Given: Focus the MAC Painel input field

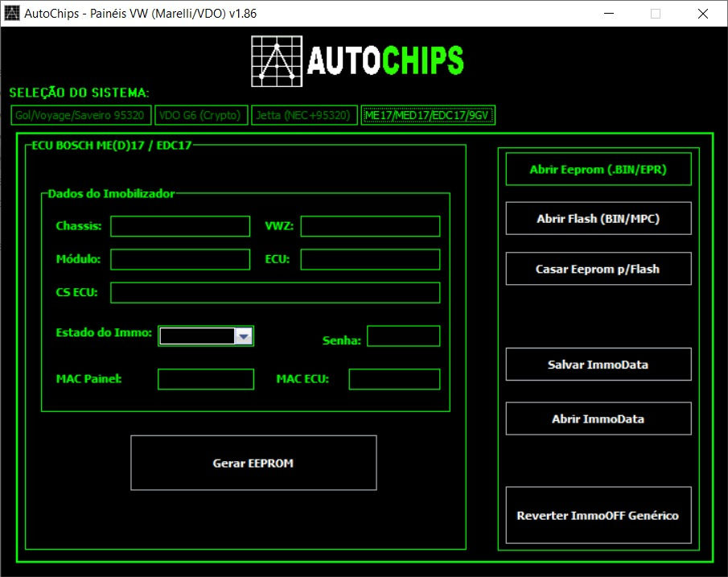Looking at the screenshot, I should (x=206, y=379).
